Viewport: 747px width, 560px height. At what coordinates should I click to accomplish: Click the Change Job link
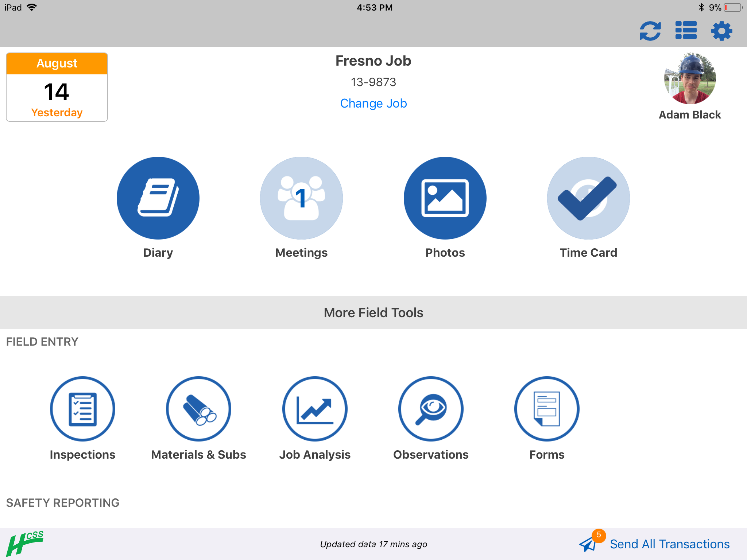coord(373,104)
